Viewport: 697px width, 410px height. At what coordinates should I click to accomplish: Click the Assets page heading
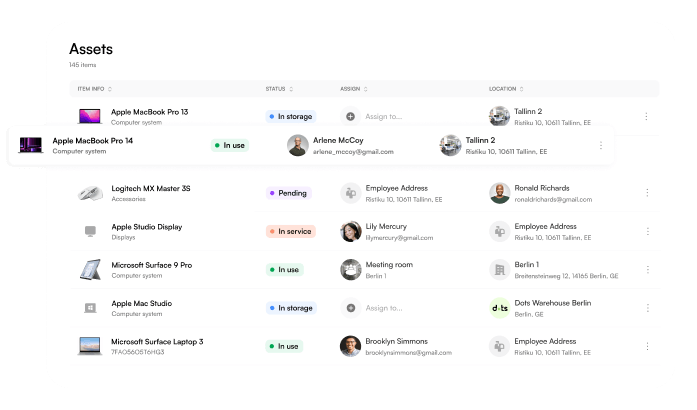91,49
